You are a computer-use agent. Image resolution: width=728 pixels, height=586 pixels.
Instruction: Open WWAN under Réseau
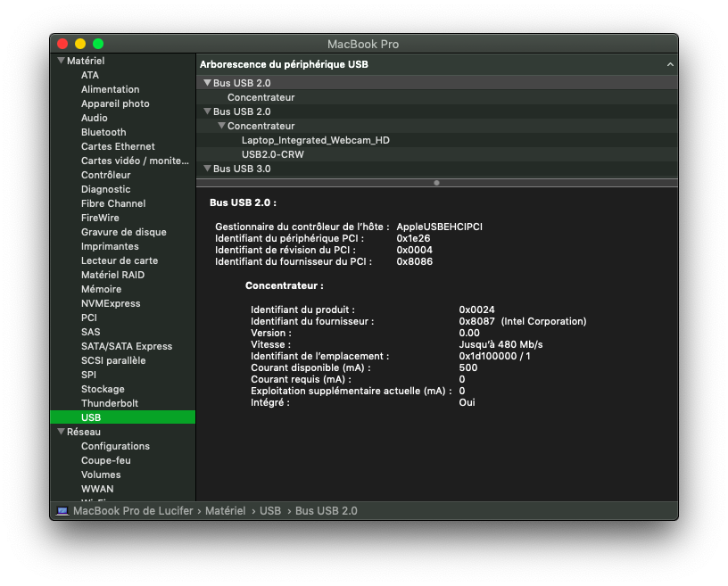click(97, 489)
